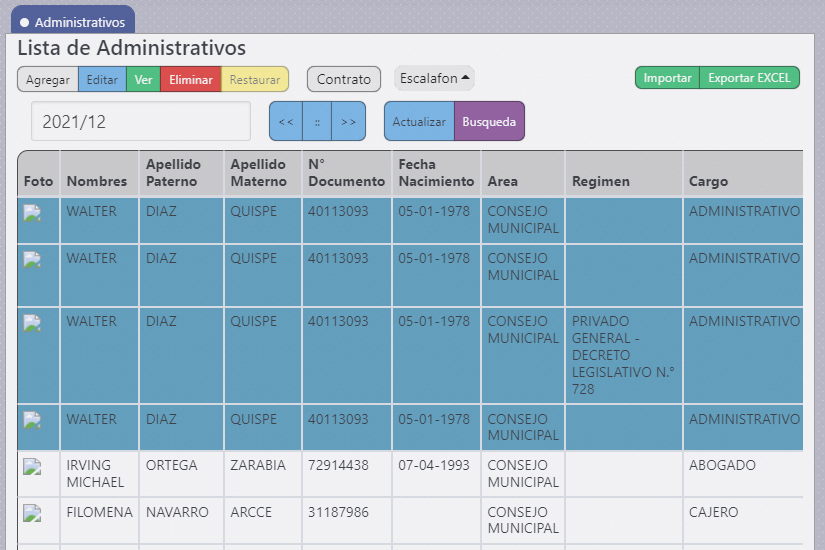
Task: Click the green Ver button
Action: click(143, 80)
